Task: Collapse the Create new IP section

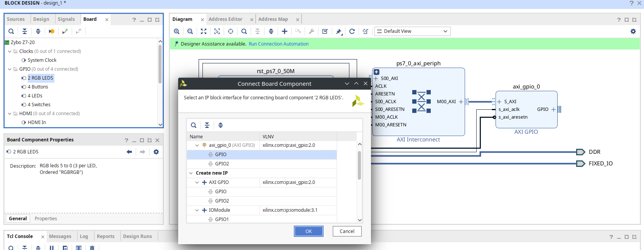Action: (x=191, y=173)
